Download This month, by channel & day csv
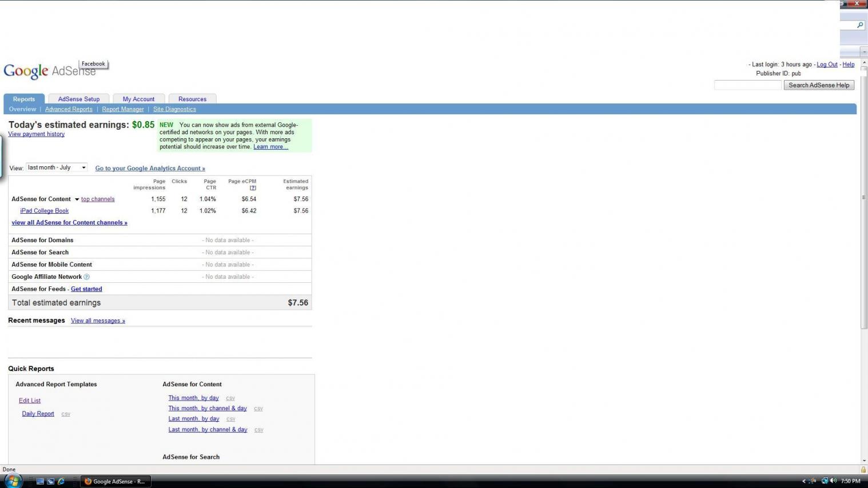This screenshot has height=488, width=868. (x=258, y=409)
